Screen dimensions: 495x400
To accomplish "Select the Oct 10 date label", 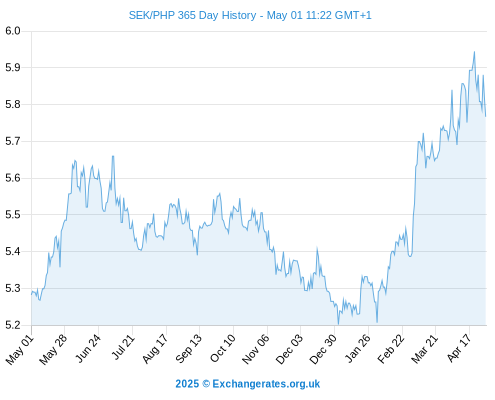I will coord(223,348).
